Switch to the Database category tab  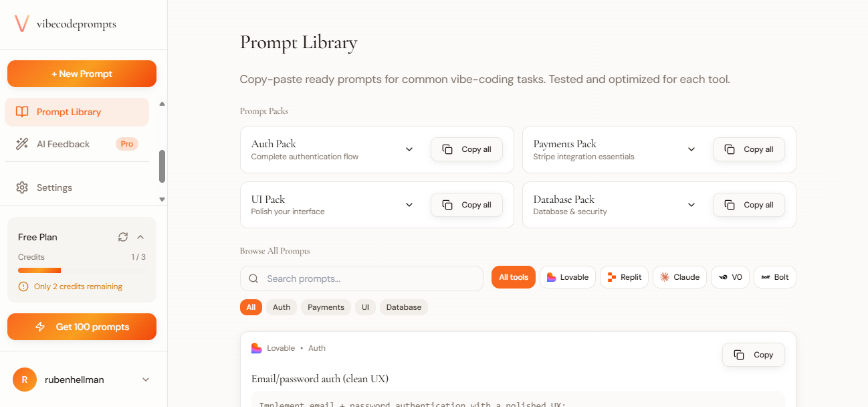click(403, 307)
